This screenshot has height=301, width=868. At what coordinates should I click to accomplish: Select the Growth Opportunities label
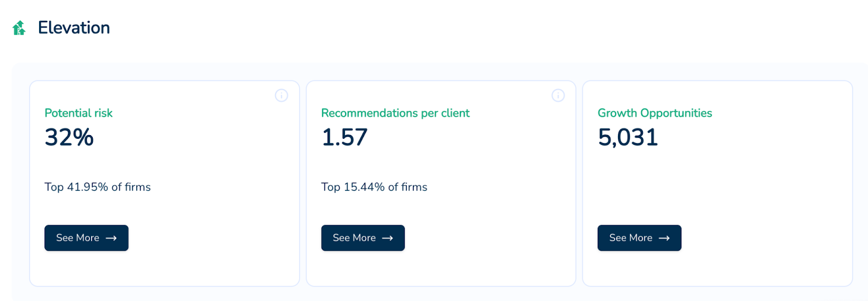(x=655, y=113)
